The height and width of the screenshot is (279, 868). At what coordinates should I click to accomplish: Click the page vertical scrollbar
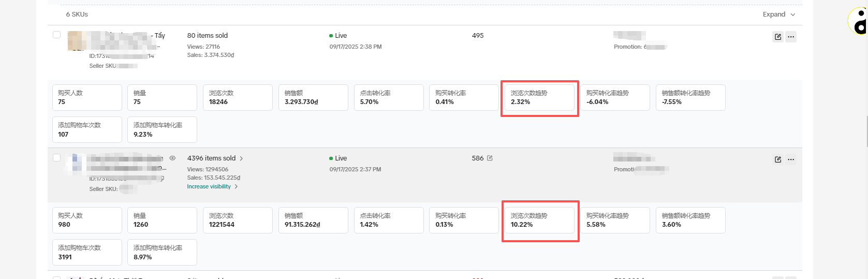(x=866, y=132)
